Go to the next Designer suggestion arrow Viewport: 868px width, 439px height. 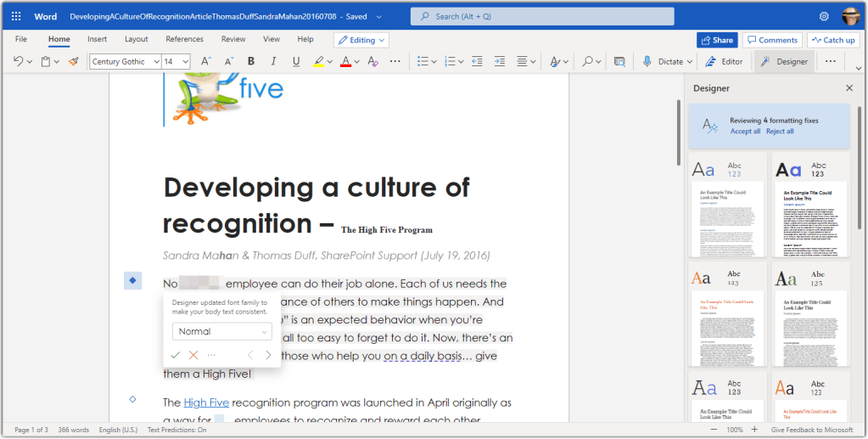point(268,355)
